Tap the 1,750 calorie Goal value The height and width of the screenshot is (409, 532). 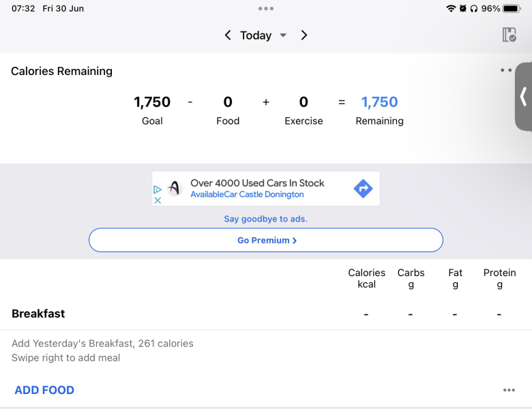(152, 102)
